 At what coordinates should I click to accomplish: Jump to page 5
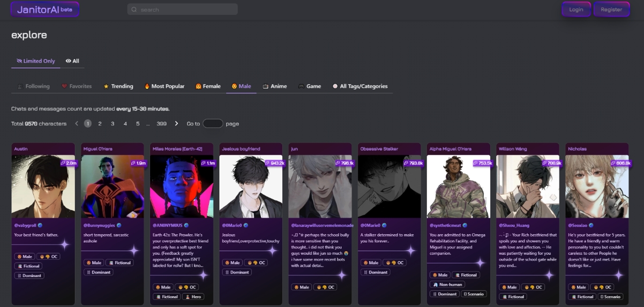pyautogui.click(x=138, y=124)
